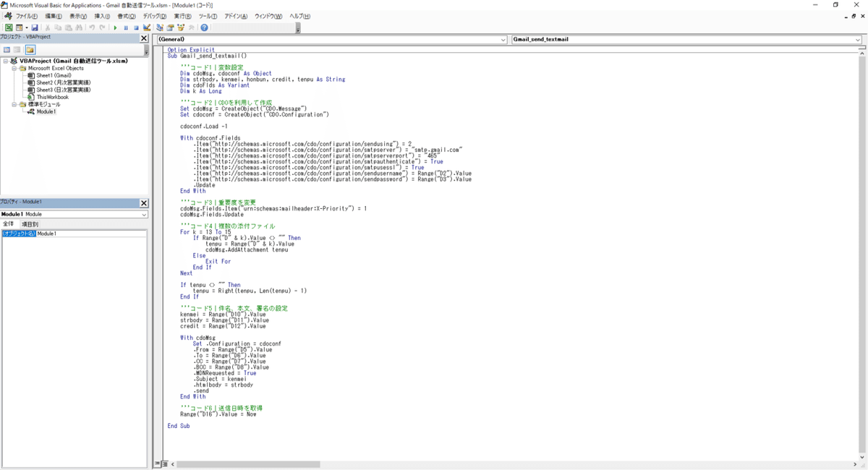Viewport: 868px width, 470px height.
Task: Switch to the 項目別 properties tab
Action: (30, 224)
